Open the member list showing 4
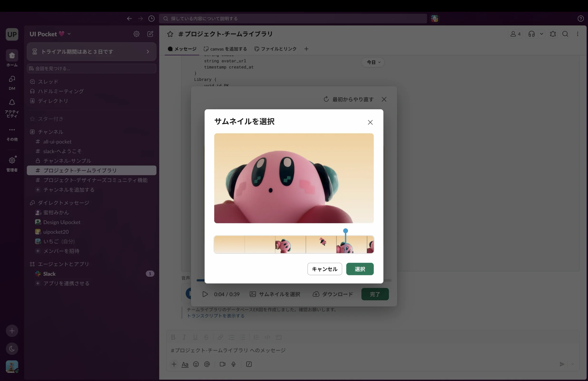The image size is (588, 381). [x=515, y=34]
